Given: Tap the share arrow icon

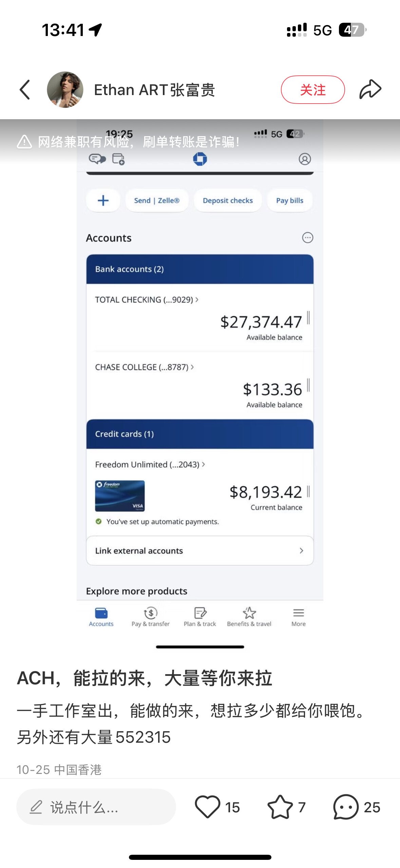Looking at the screenshot, I should point(370,90).
